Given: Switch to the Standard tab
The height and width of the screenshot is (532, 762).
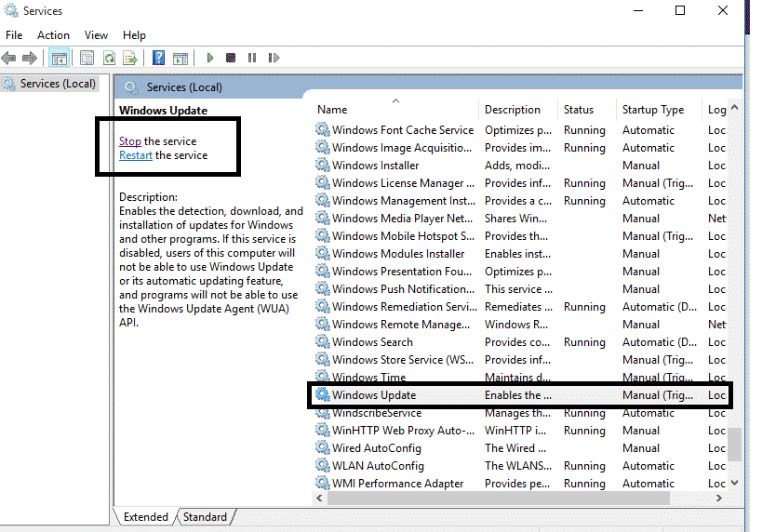Looking at the screenshot, I should pos(205,517).
